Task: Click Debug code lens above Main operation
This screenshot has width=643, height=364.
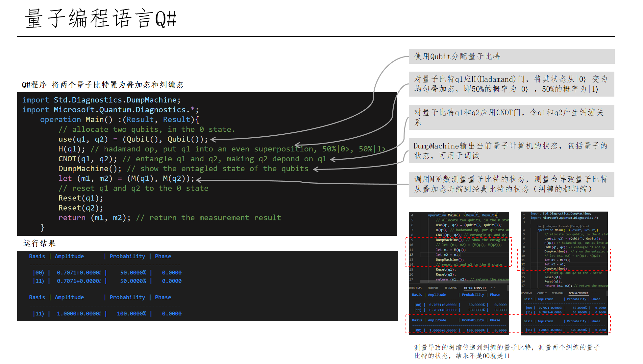Action: click(x=575, y=226)
